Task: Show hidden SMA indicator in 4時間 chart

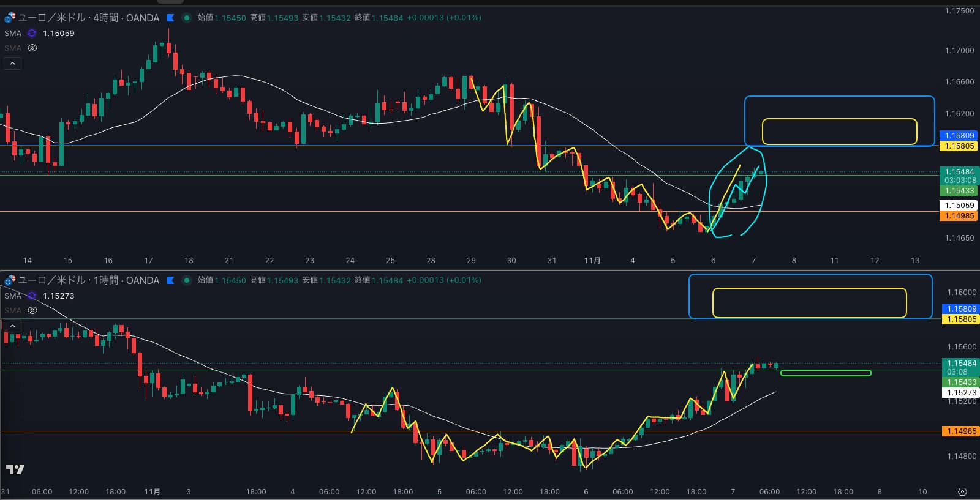Action: coord(32,48)
